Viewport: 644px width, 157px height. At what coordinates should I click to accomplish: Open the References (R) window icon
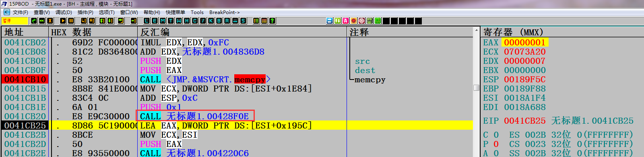227,20
